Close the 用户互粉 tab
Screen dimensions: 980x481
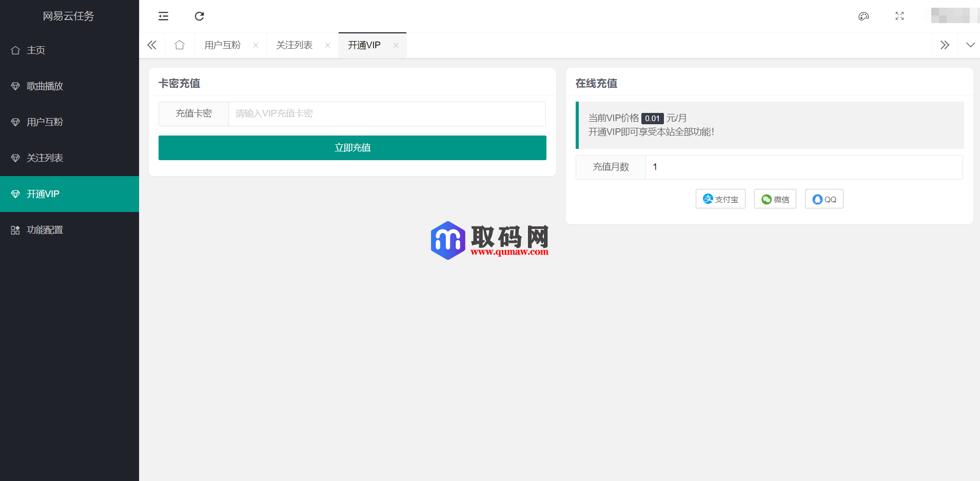(256, 45)
